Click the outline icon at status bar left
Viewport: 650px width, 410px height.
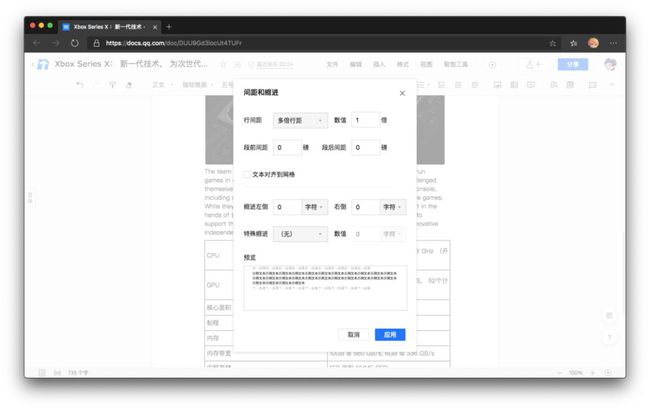pyautogui.click(x=41, y=373)
